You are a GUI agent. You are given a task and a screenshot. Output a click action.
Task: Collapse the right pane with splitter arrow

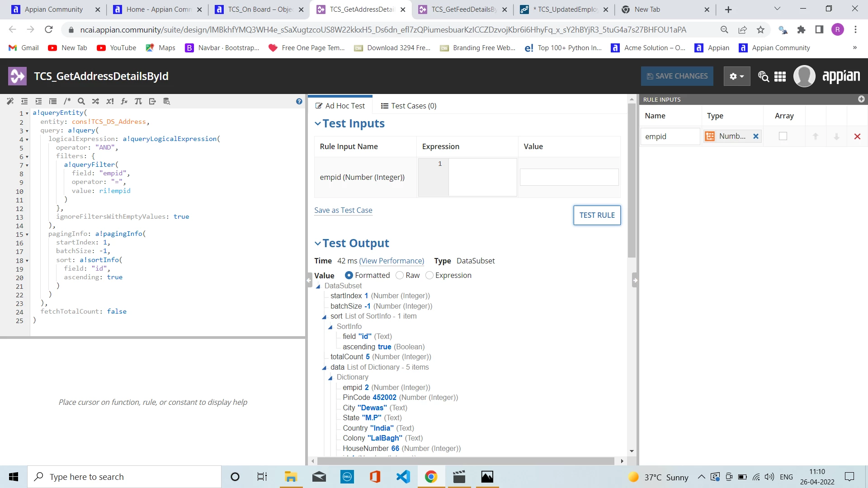click(x=635, y=280)
